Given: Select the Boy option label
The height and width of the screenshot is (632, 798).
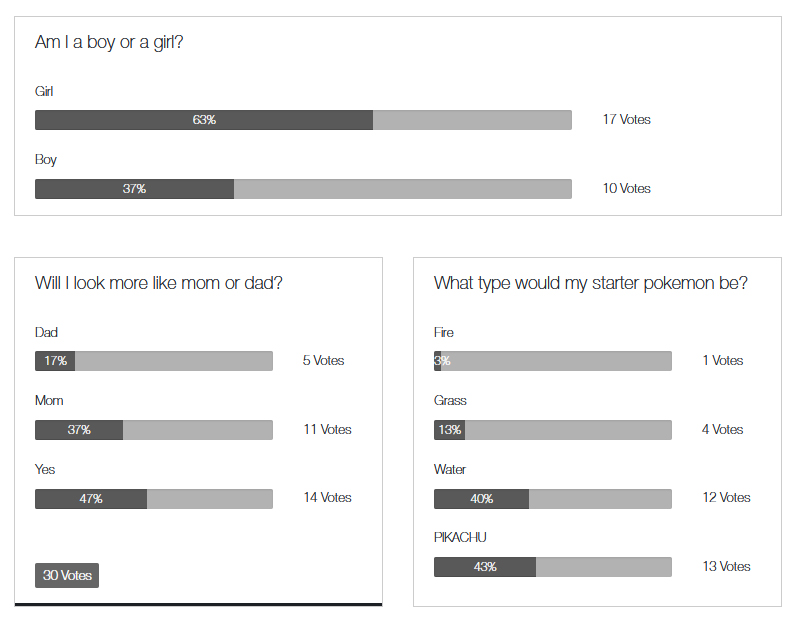Looking at the screenshot, I should (46, 160).
